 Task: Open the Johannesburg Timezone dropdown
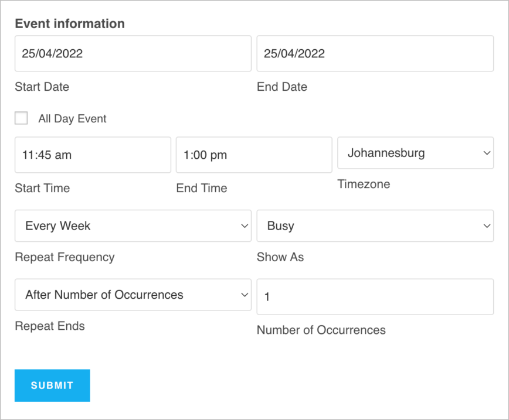[415, 153]
